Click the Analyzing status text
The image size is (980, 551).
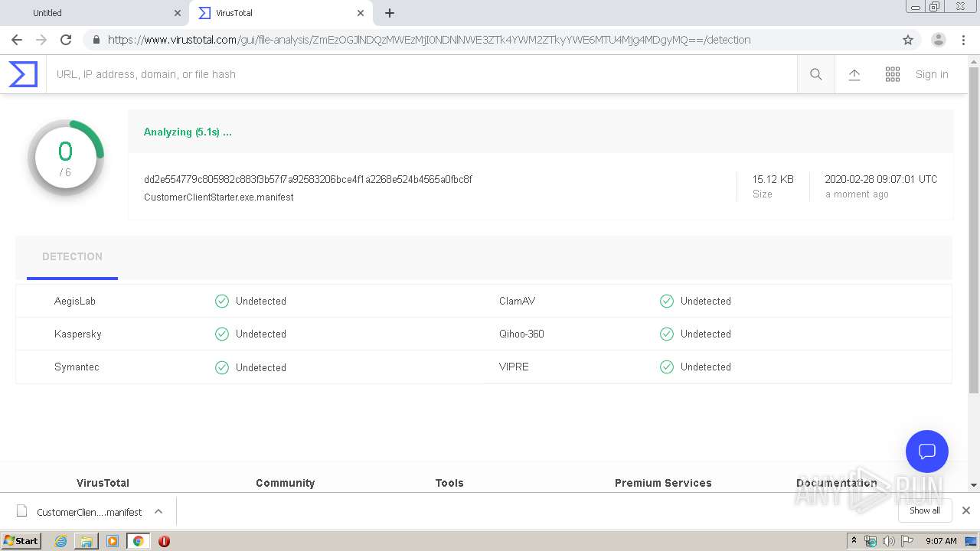coord(188,132)
